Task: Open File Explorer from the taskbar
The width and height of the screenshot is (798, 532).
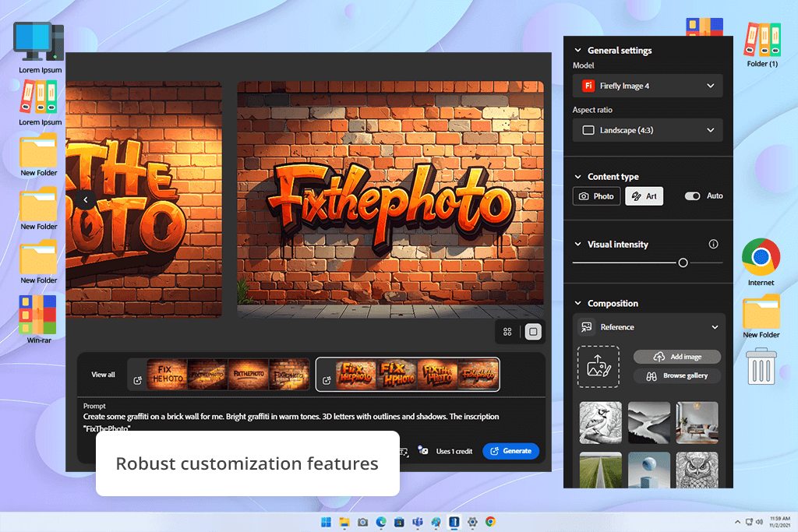Action: pyautogui.click(x=344, y=522)
